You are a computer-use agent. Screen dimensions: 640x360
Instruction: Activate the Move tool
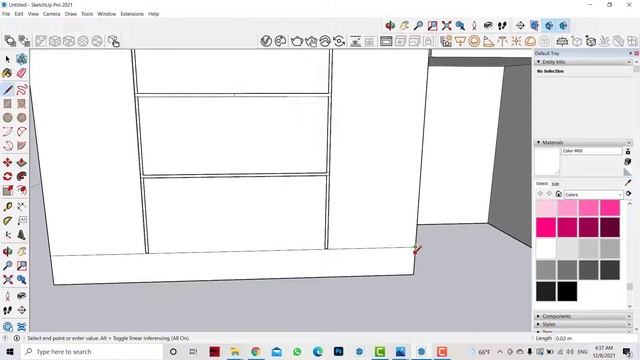pyautogui.click(x=7, y=162)
